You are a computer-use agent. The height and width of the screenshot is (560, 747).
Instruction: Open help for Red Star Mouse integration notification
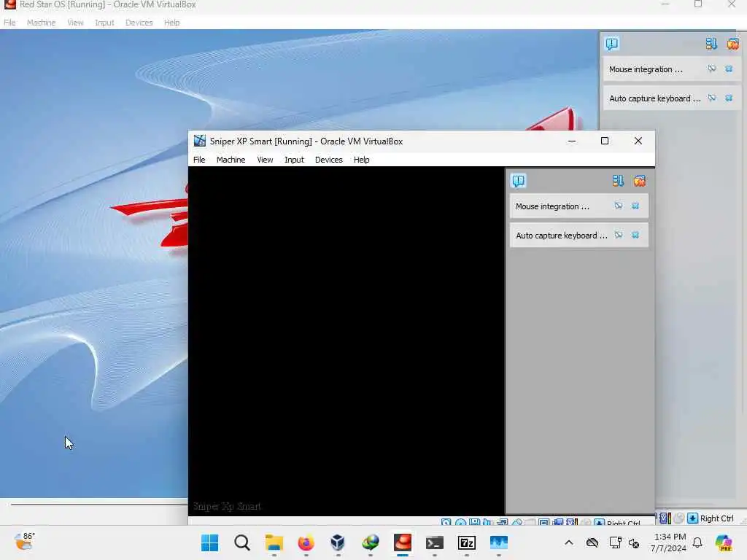(712, 69)
